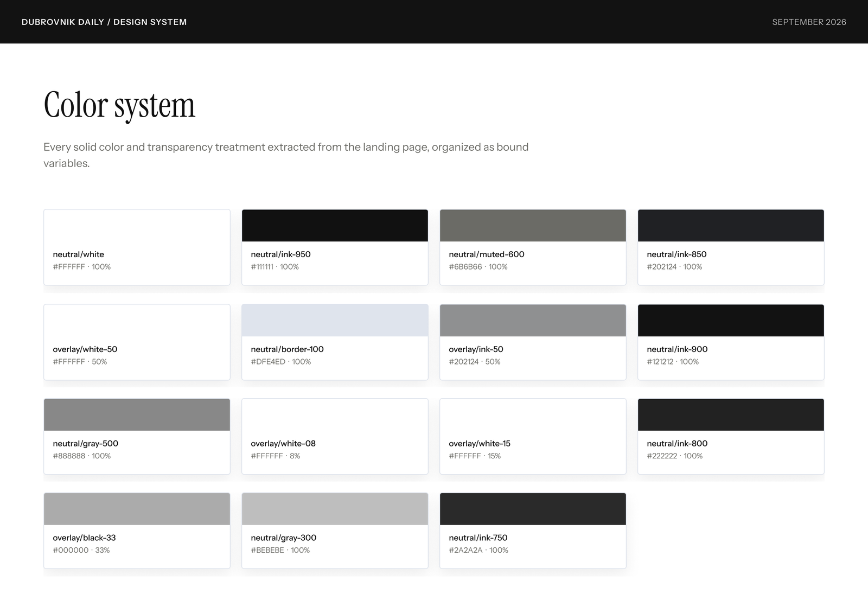This screenshot has width=868, height=601.
Task: Click the neutral/gray-300 swatch
Action: (335, 509)
